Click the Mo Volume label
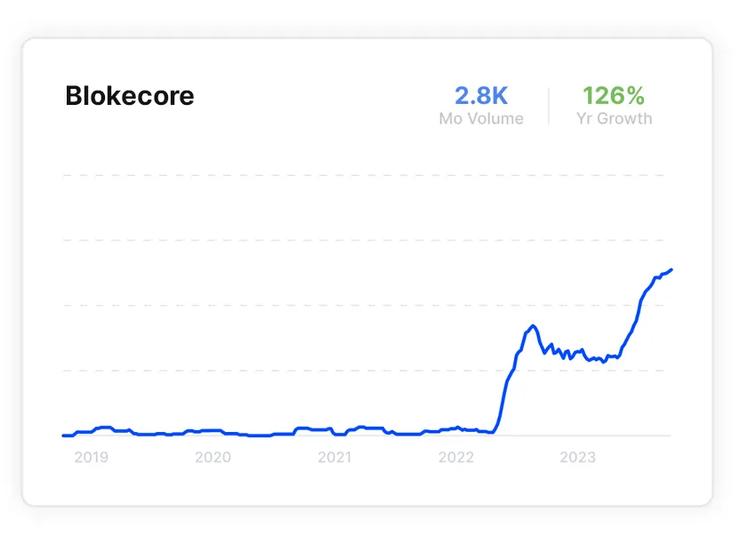 click(481, 118)
